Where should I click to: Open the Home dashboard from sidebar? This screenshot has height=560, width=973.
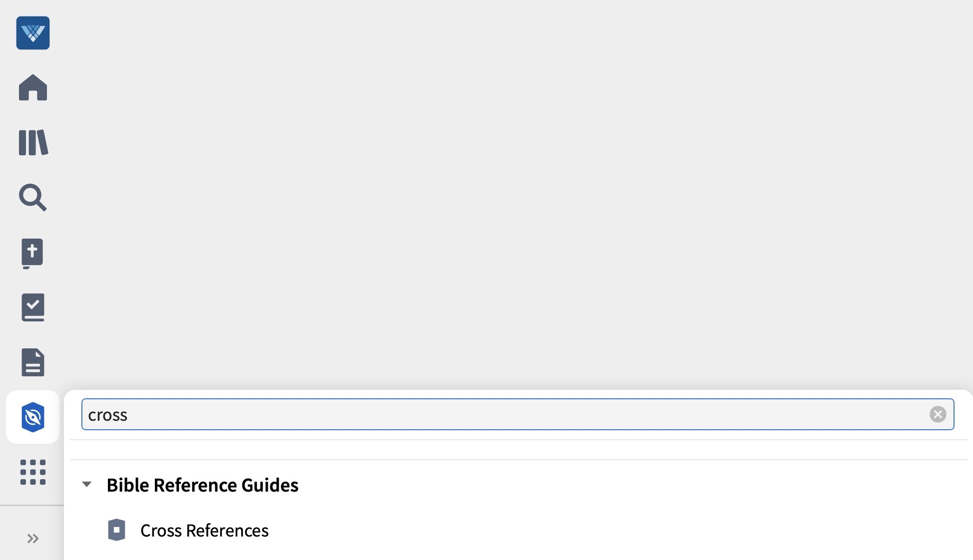pyautogui.click(x=33, y=88)
